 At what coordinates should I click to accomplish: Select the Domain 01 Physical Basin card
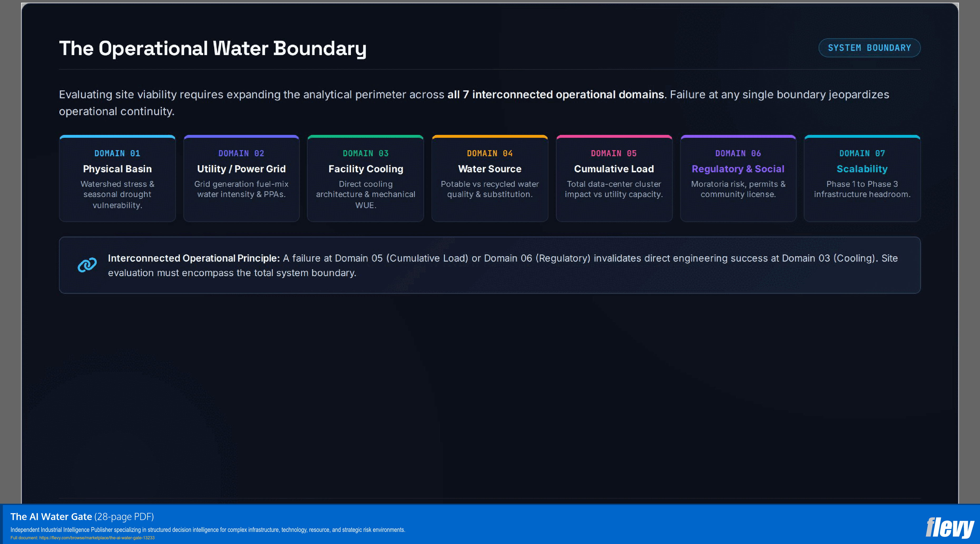click(x=117, y=178)
